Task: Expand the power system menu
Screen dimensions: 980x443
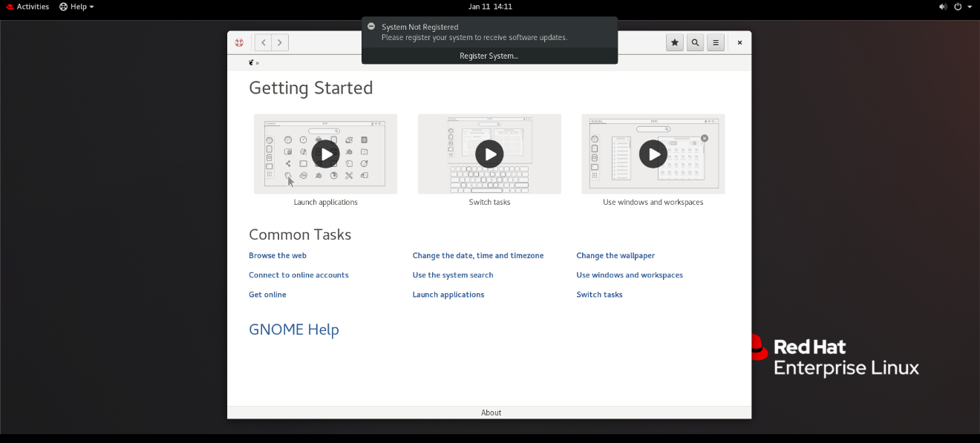Action: [963, 7]
